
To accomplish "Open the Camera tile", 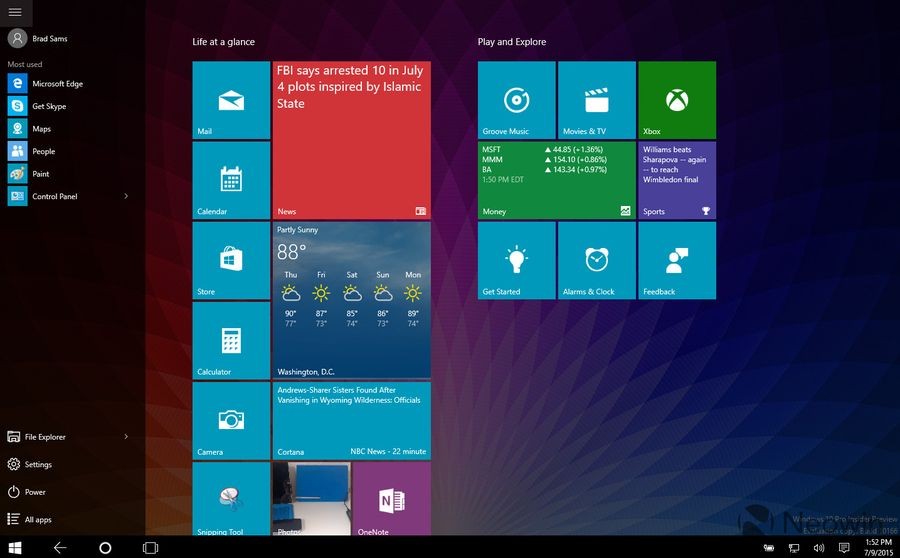I will pyautogui.click(x=231, y=421).
